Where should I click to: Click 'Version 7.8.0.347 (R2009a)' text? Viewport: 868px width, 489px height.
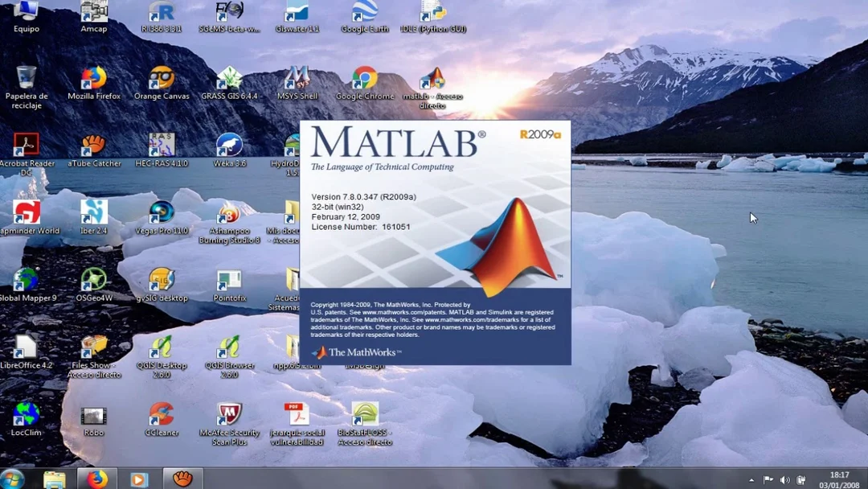tap(364, 196)
